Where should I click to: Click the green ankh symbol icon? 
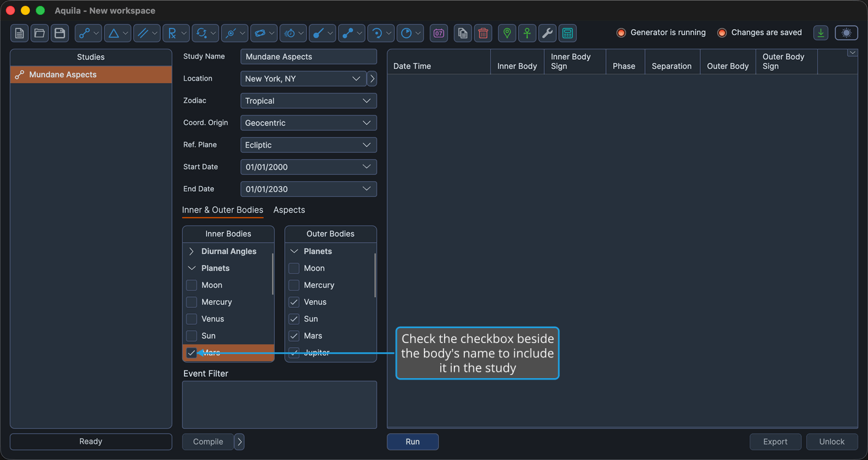527,33
